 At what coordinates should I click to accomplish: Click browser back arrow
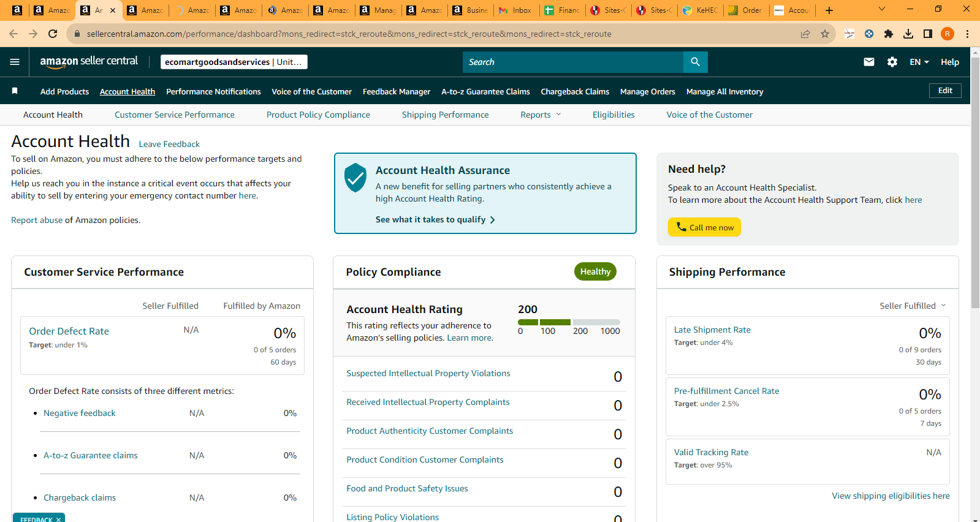(x=13, y=34)
